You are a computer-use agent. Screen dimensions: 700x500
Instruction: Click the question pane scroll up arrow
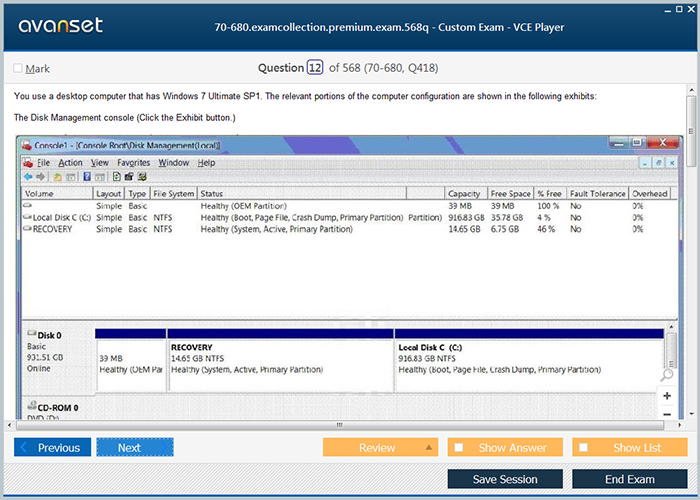pos(691,90)
